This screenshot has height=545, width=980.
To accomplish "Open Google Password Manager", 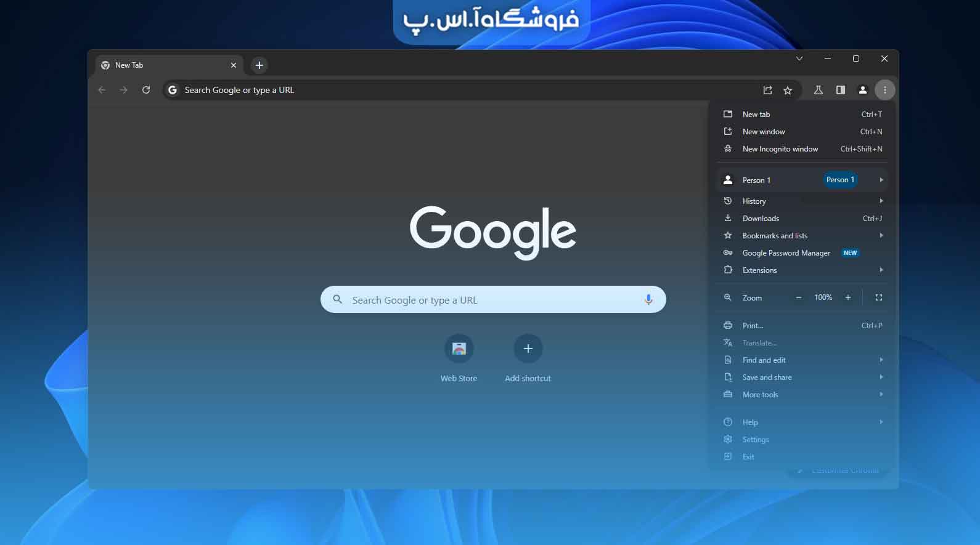I will 802,253.
